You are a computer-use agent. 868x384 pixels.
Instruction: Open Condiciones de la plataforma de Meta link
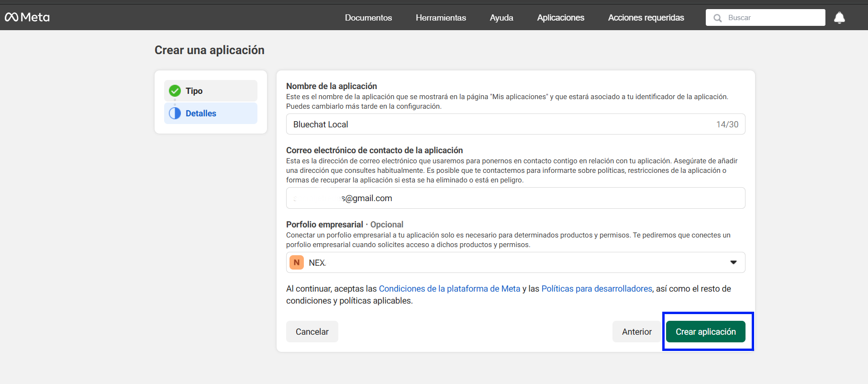(449, 289)
